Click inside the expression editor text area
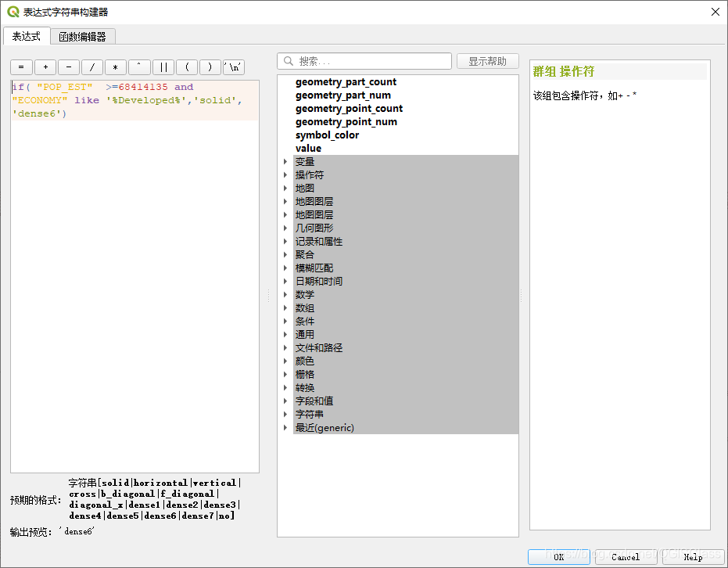 click(x=134, y=276)
